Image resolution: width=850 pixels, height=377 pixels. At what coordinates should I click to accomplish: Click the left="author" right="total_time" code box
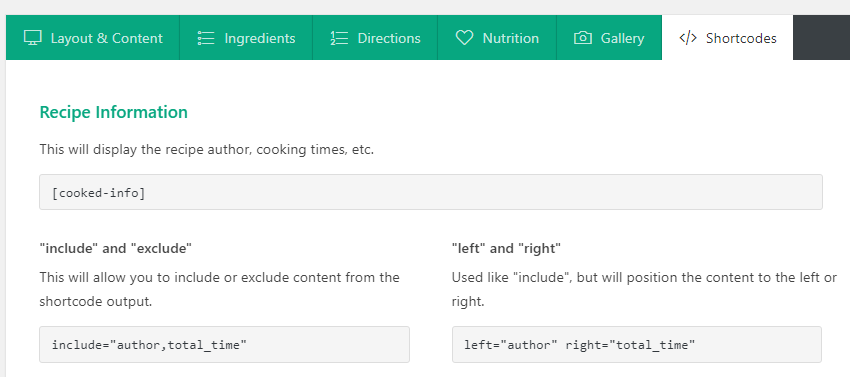click(x=637, y=344)
